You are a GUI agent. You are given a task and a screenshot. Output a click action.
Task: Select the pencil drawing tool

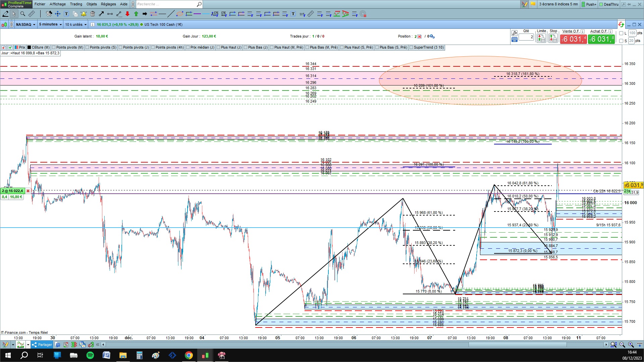[x=5, y=14]
